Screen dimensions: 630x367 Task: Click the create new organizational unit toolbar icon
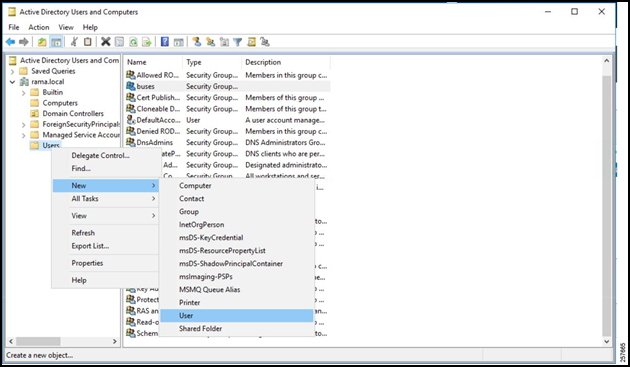point(224,42)
